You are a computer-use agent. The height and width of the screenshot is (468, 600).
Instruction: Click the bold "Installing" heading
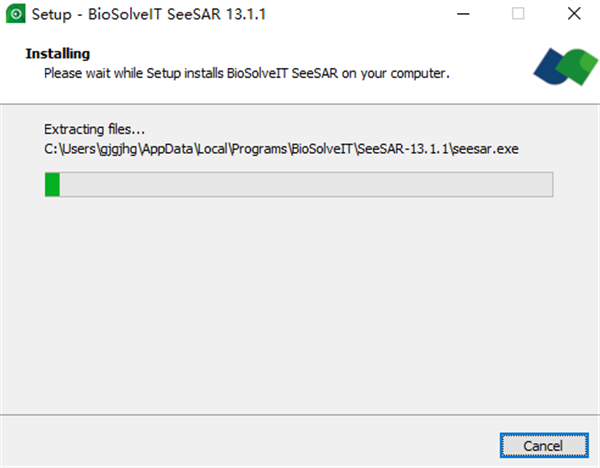pos(57,53)
